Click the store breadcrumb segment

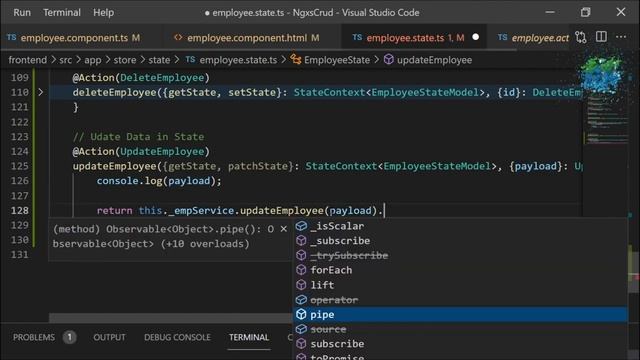point(124,60)
